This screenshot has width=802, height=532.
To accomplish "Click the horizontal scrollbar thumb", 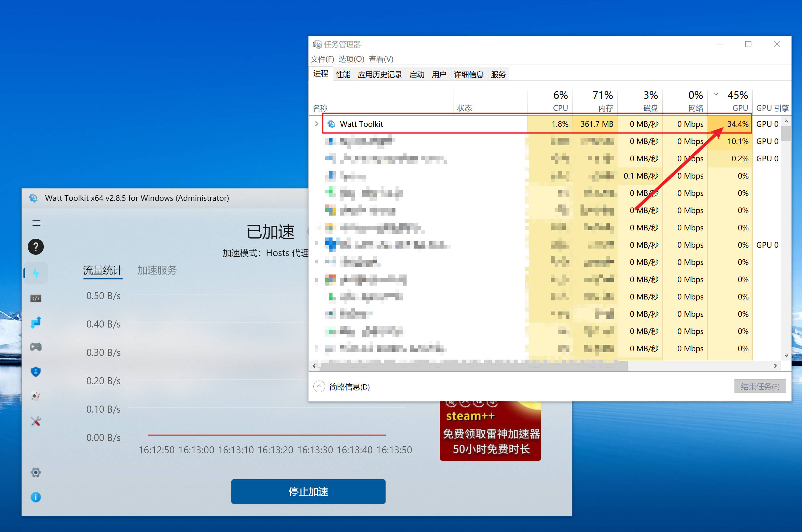I will (473, 366).
